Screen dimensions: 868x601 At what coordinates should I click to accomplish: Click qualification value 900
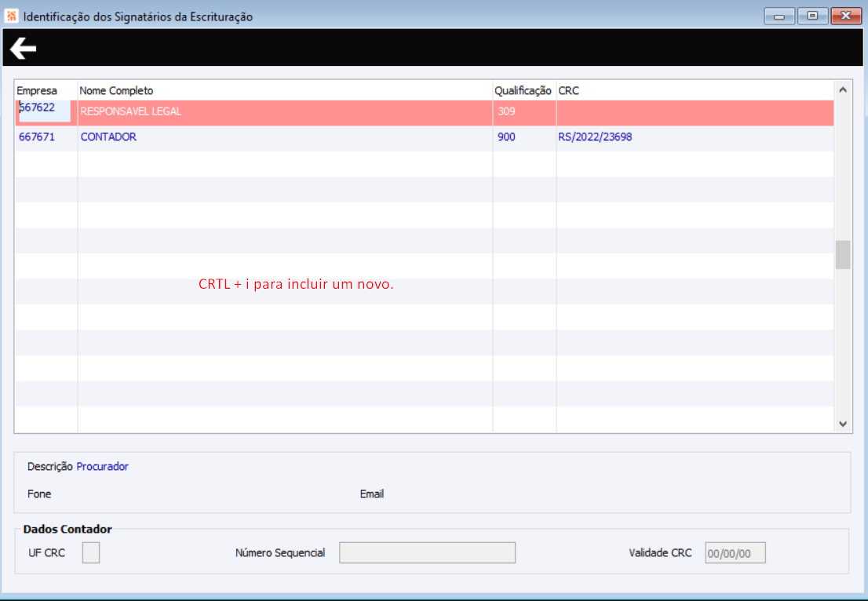click(506, 137)
